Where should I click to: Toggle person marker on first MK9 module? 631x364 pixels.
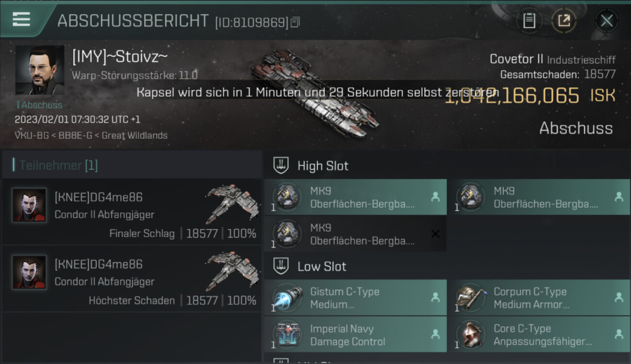pyautogui.click(x=435, y=197)
